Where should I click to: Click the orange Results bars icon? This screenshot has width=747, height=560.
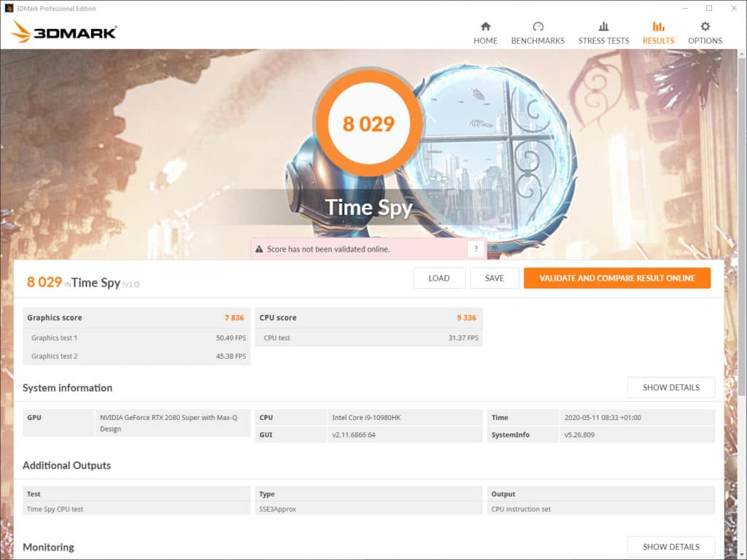click(x=659, y=26)
